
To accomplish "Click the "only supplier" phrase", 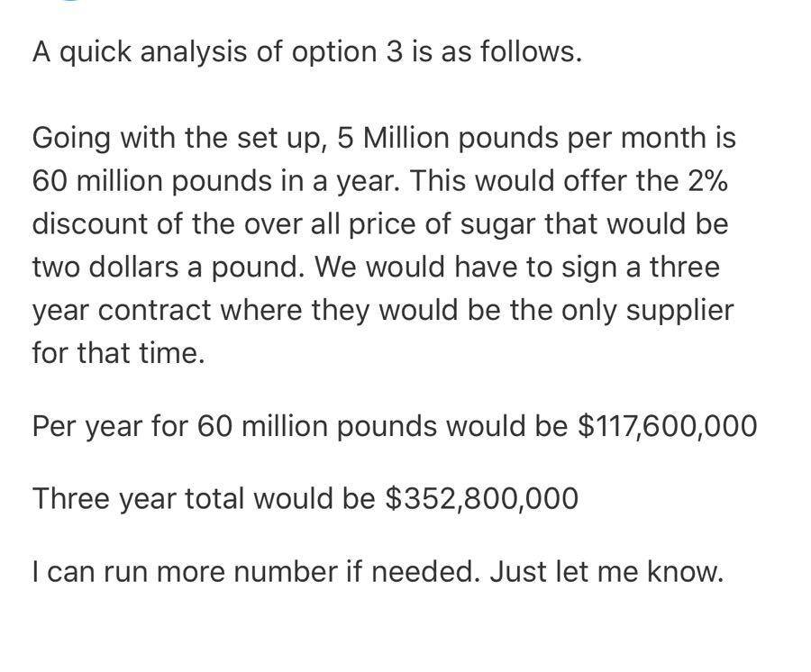I will [x=647, y=311].
